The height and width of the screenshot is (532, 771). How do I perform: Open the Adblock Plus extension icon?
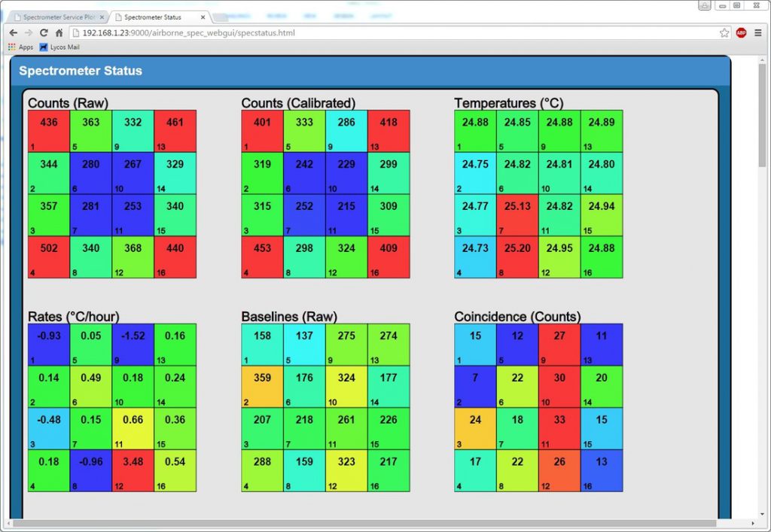741,33
